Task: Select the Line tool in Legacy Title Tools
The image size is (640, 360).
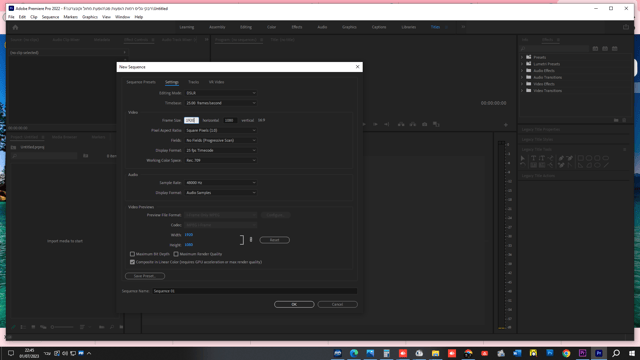Action: (606, 165)
